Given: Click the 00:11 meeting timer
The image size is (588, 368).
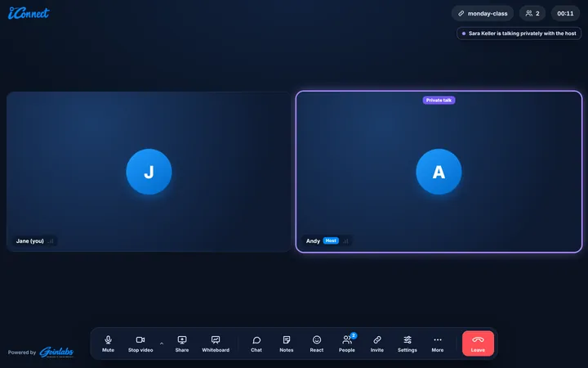Looking at the screenshot, I should 565,14.
